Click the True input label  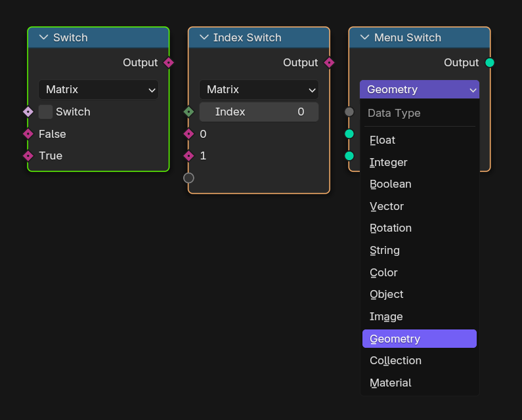51,156
